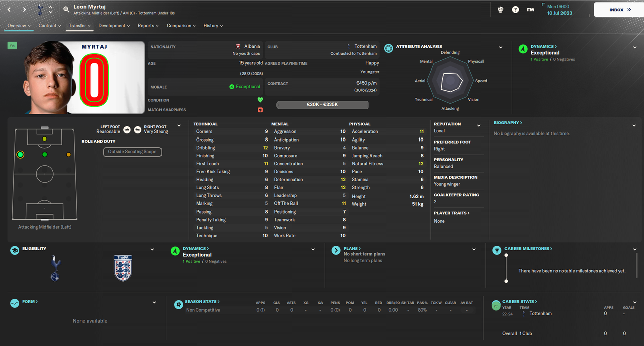Select the highlighted left attacking midfielder position
This screenshot has height=346, width=644.
click(x=20, y=154)
